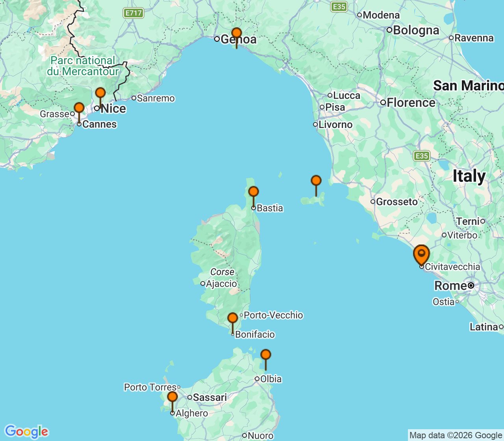Select the Ravenna label
This screenshot has height=441, width=504.
474,38
